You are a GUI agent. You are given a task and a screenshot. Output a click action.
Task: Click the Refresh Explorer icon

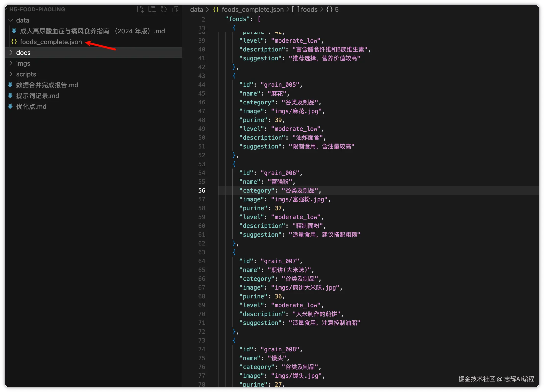[x=163, y=10]
